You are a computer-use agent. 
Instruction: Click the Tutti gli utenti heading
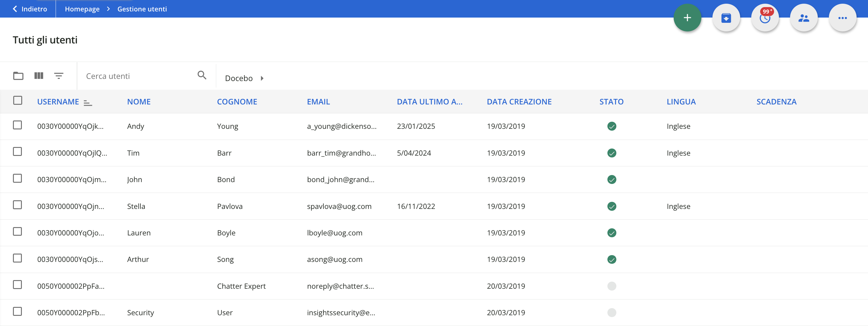coord(45,40)
